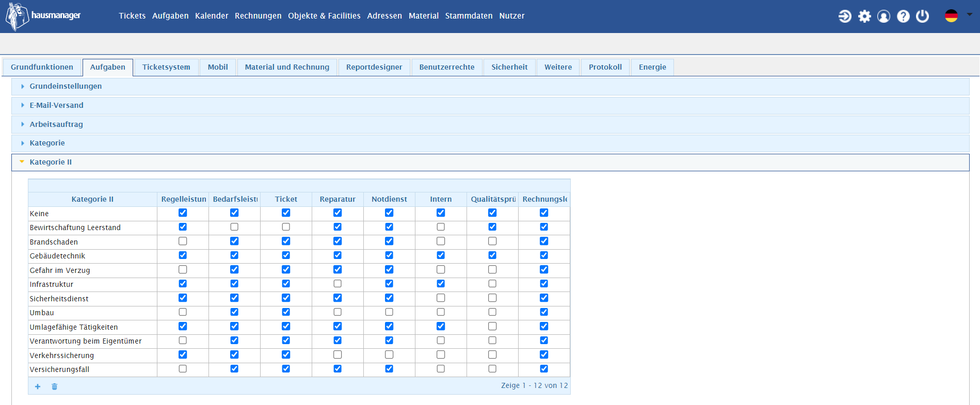Check Qualitätsprüfung for Gefahr im Verzug
Screen dimensions: 980x405
pyautogui.click(x=492, y=269)
